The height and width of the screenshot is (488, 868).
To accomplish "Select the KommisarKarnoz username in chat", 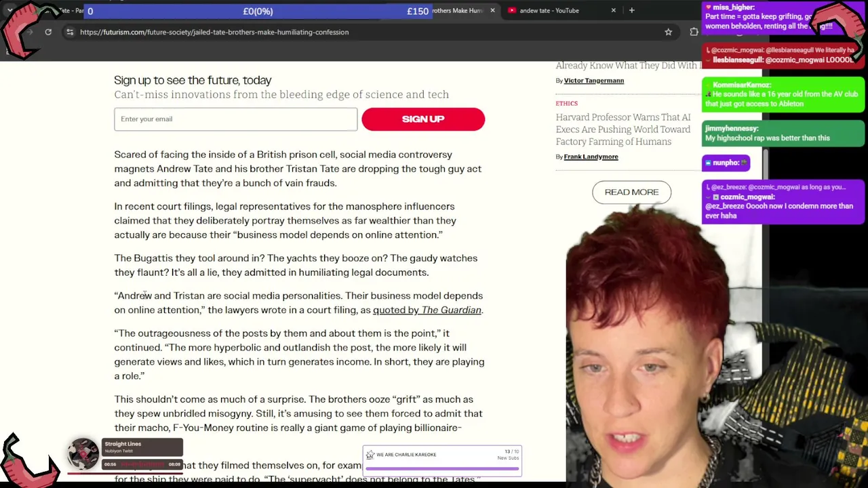I will [x=743, y=85].
